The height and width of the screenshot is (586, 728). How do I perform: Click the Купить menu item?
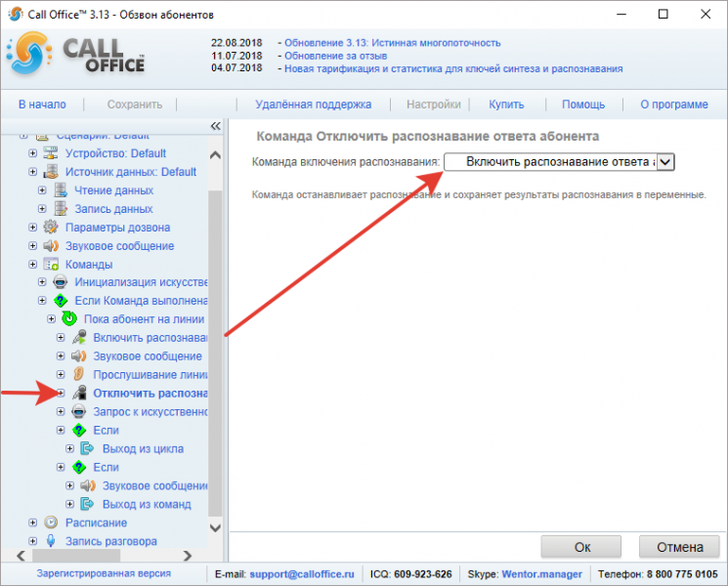pyautogui.click(x=506, y=105)
